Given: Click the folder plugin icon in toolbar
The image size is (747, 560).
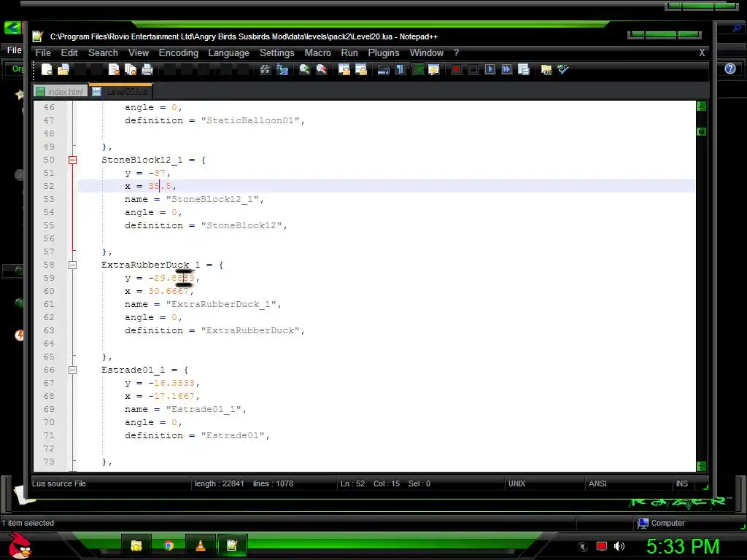Looking at the screenshot, I should coord(546,69).
